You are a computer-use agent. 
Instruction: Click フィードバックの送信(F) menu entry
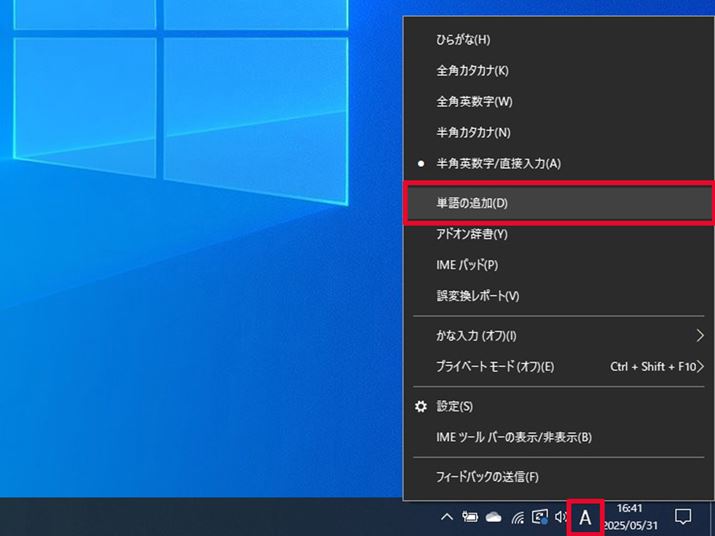(487, 477)
